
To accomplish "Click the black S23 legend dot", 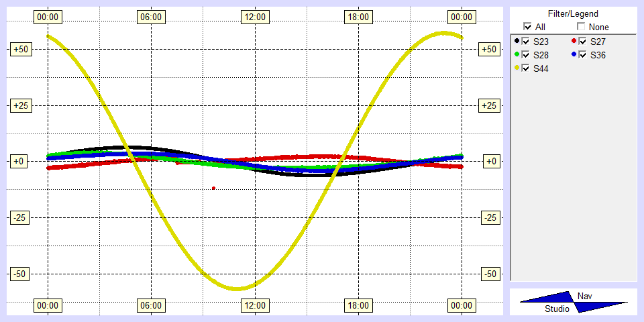I will coord(517,41).
